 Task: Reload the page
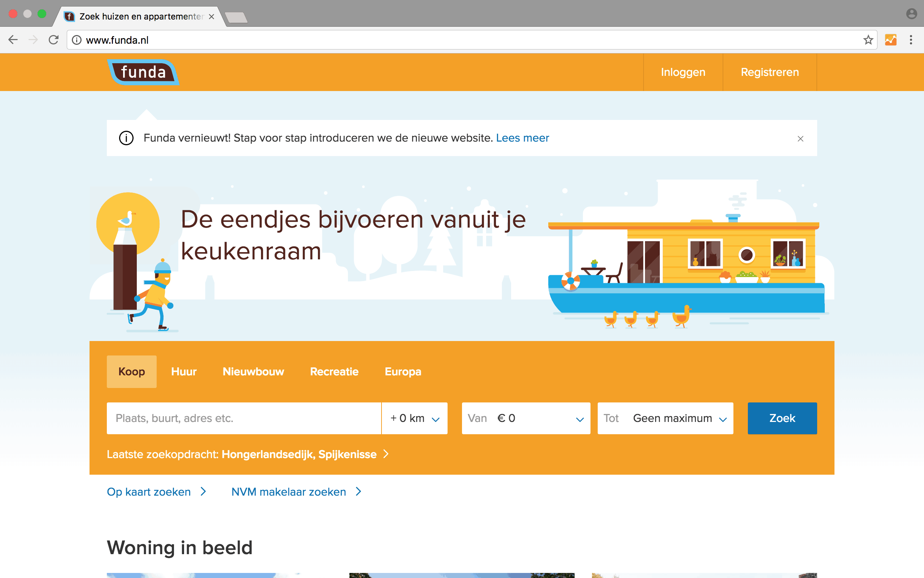[x=53, y=40]
